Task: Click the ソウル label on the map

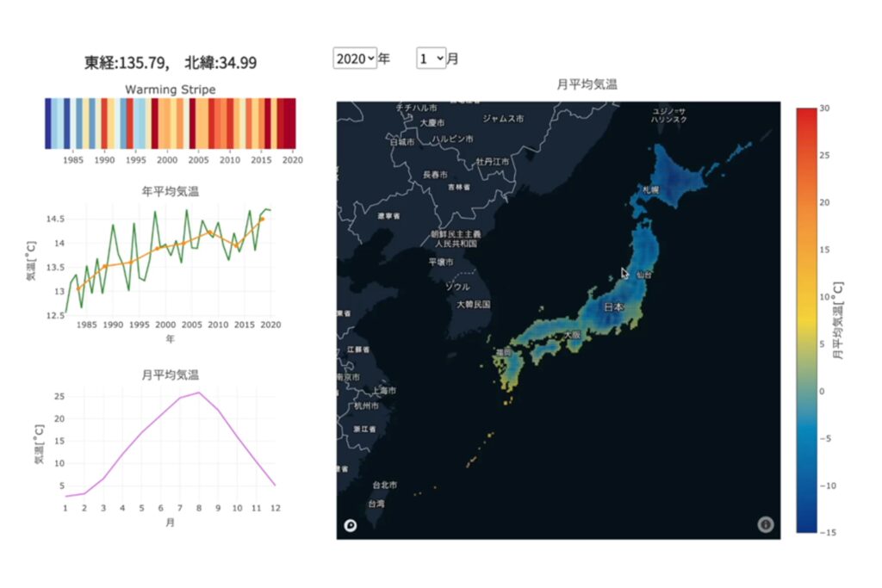Action: 457,287
